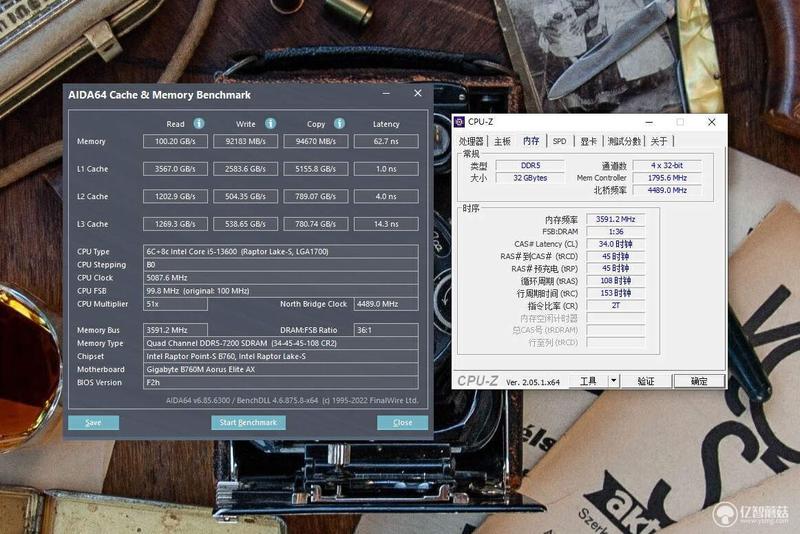
Task: Click the Memory Type field Quad Channel DDR5-7200
Action: [281, 343]
